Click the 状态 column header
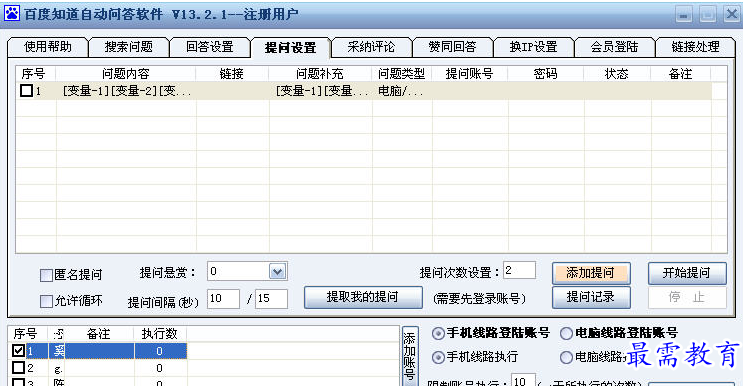Viewport: 748px width, 386px height. pyautogui.click(x=617, y=74)
